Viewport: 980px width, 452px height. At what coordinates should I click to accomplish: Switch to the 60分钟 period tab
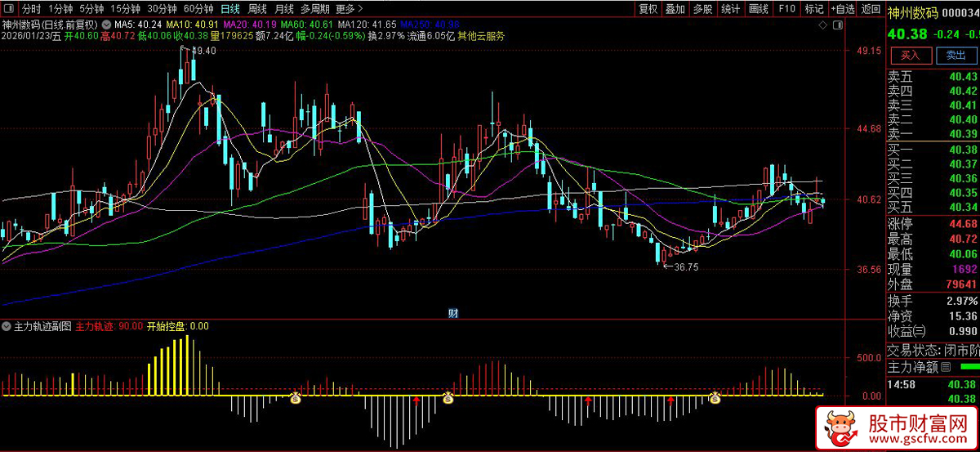point(199,9)
